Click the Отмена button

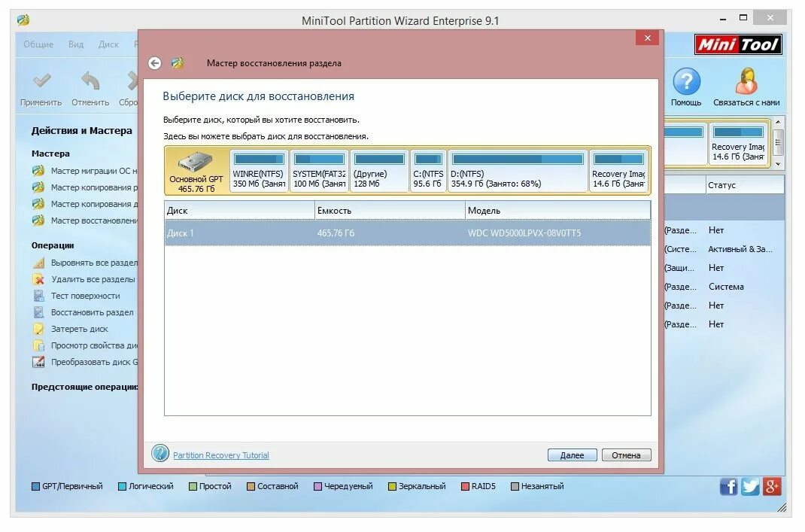click(627, 455)
